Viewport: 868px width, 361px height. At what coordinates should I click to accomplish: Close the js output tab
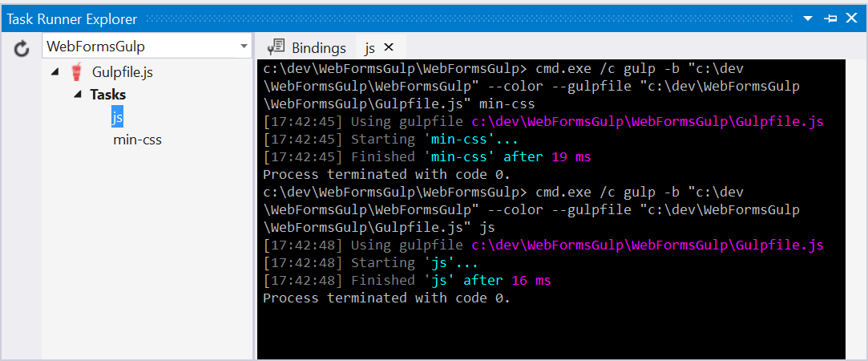pos(390,47)
